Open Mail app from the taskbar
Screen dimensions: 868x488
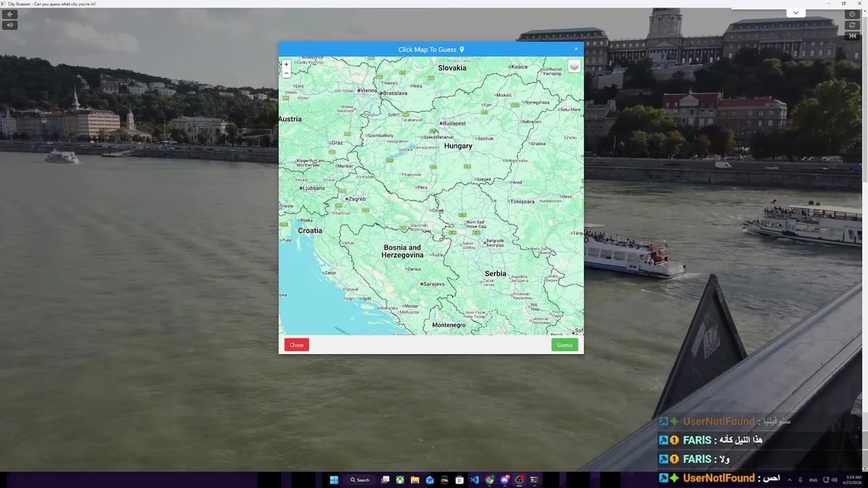coord(430,480)
